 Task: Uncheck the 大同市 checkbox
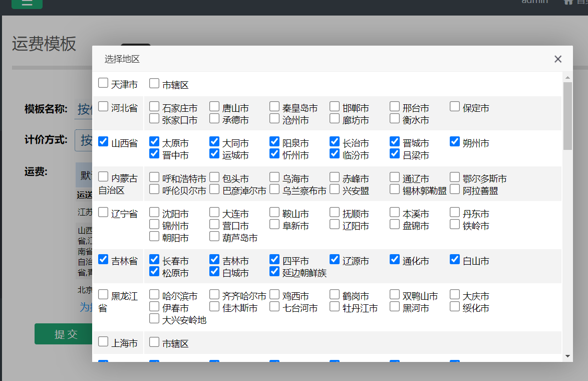click(214, 141)
